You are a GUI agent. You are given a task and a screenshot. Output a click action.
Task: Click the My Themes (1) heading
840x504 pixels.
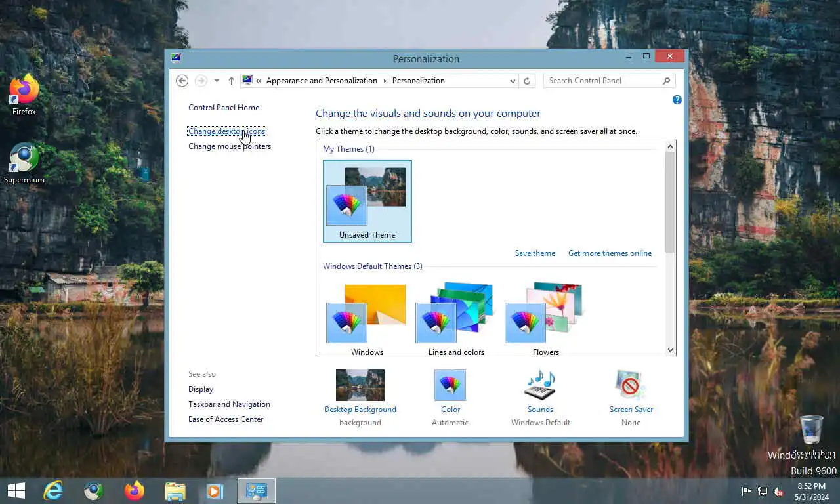[348, 149]
